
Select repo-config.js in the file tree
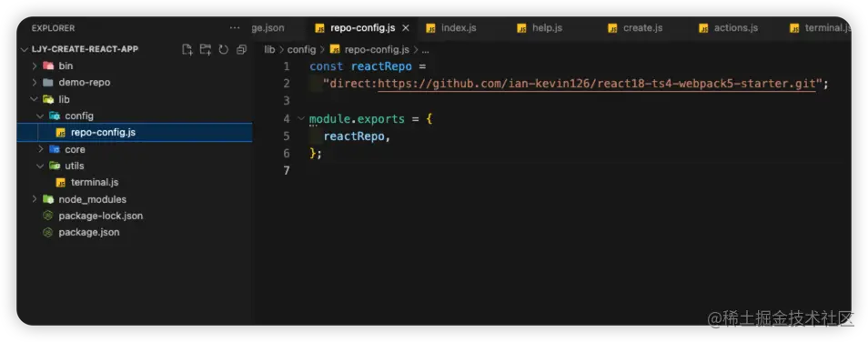[x=135, y=133]
